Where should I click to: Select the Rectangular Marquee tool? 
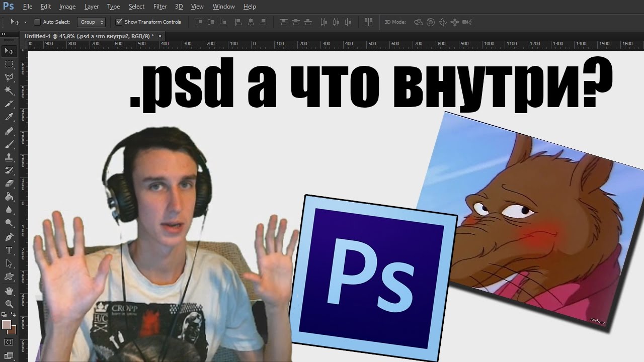[9, 64]
